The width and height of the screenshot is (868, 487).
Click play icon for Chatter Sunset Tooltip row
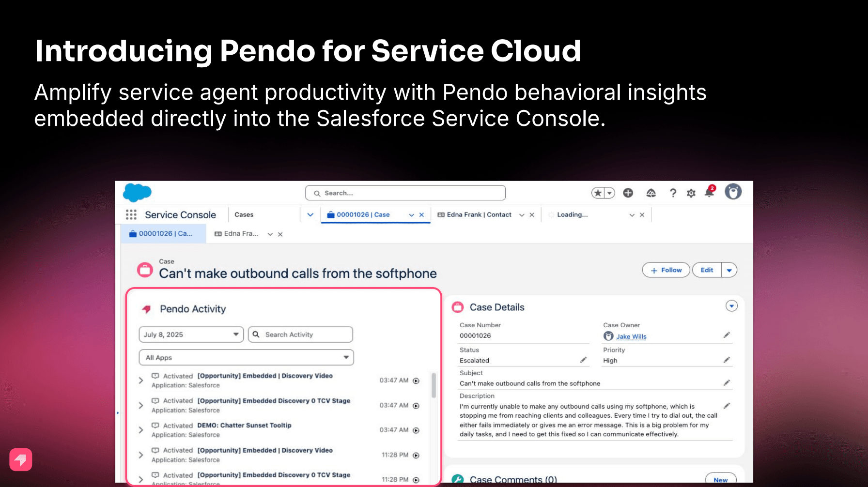[416, 430]
